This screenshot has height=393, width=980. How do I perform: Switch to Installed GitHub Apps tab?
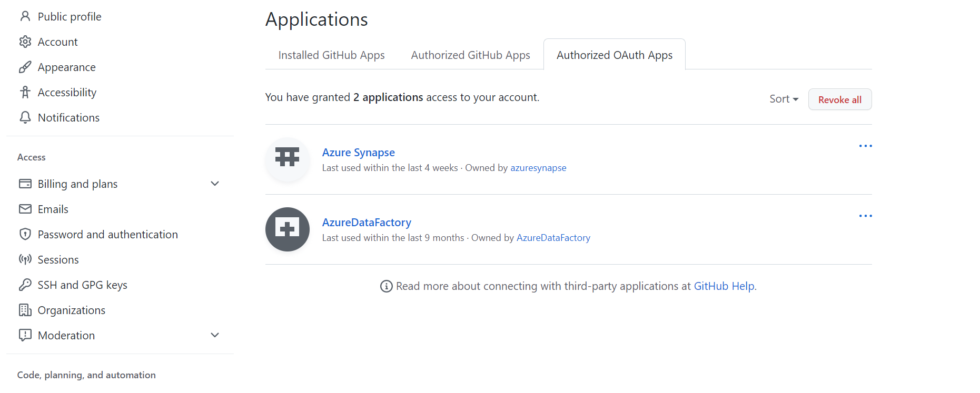(x=331, y=55)
